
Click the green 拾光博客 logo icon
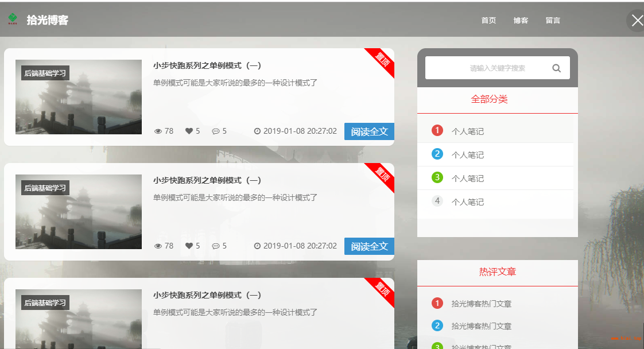13,18
